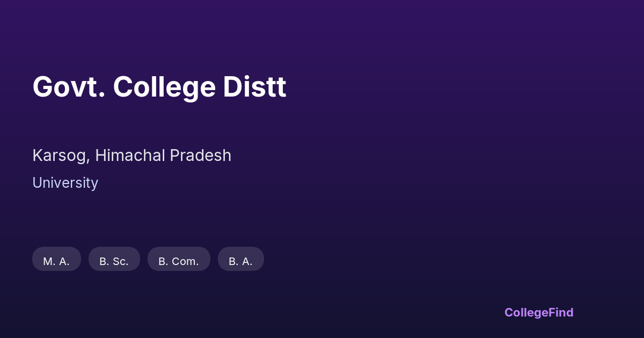Click the Sc. text inside its pill
The height and width of the screenshot is (338, 644).
point(120,261)
